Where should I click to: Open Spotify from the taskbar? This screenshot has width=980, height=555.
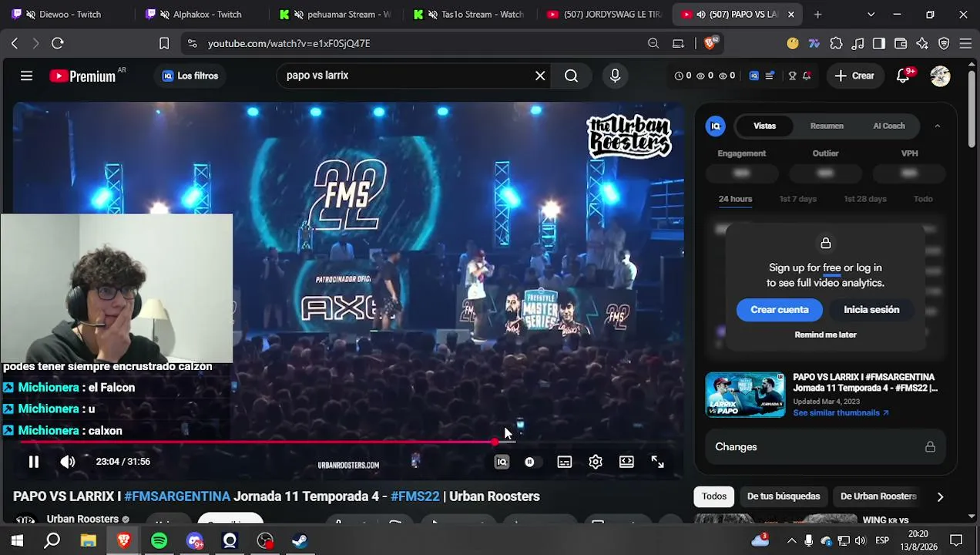click(x=159, y=540)
